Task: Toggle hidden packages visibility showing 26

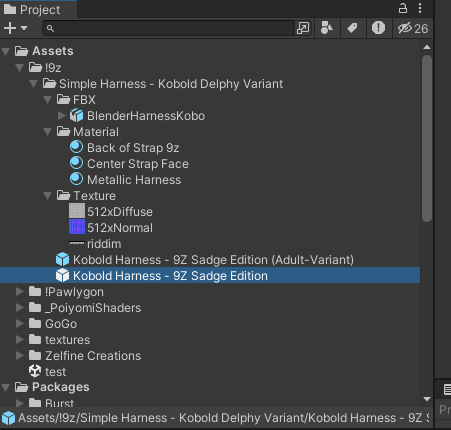Action: click(413, 28)
